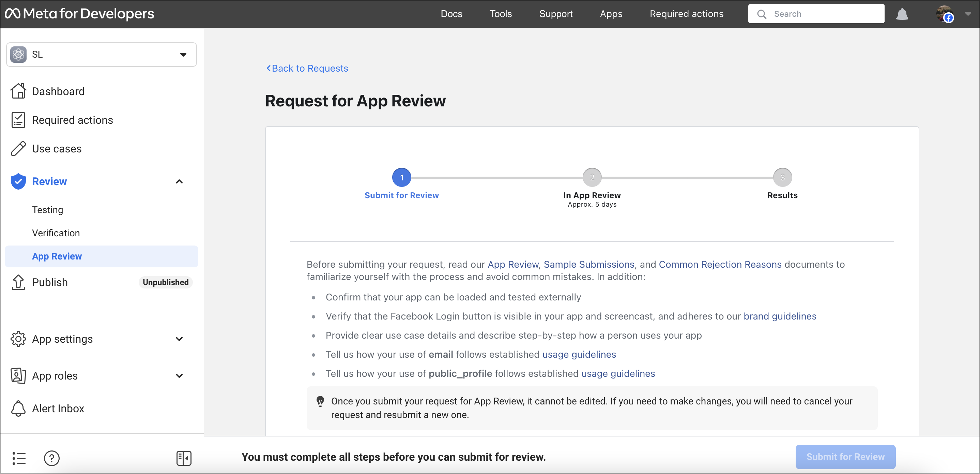
Task: Open the Publish section
Action: click(x=50, y=282)
